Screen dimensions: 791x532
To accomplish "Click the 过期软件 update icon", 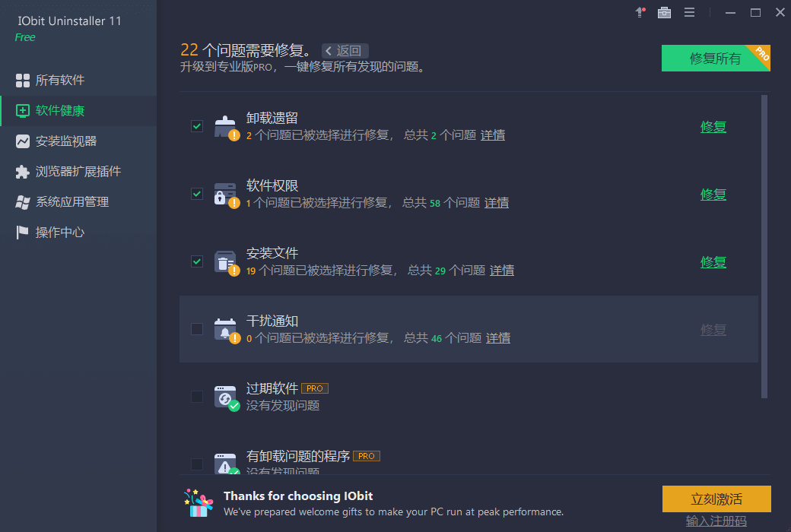I will (x=226, y=398).
